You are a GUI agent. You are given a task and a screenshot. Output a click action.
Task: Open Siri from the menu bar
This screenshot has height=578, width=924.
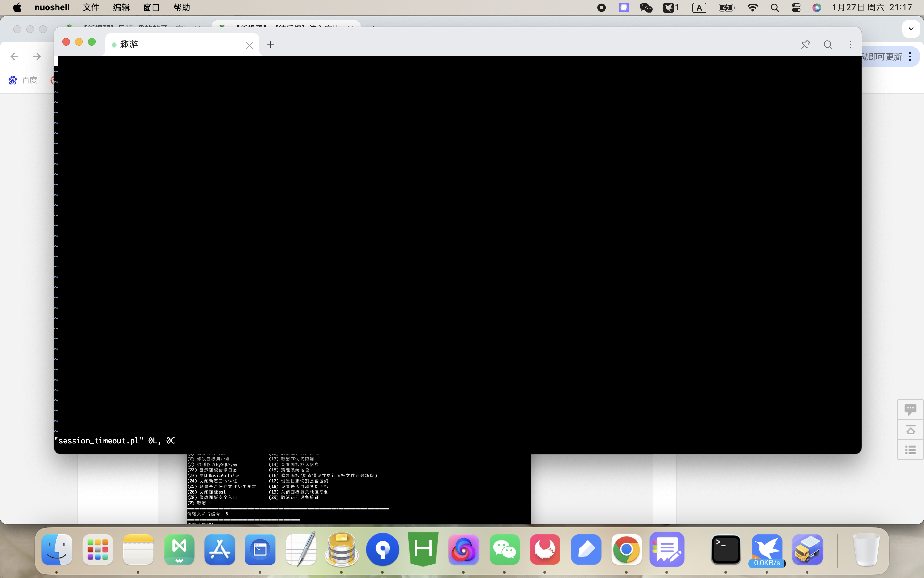click(817, 8)
